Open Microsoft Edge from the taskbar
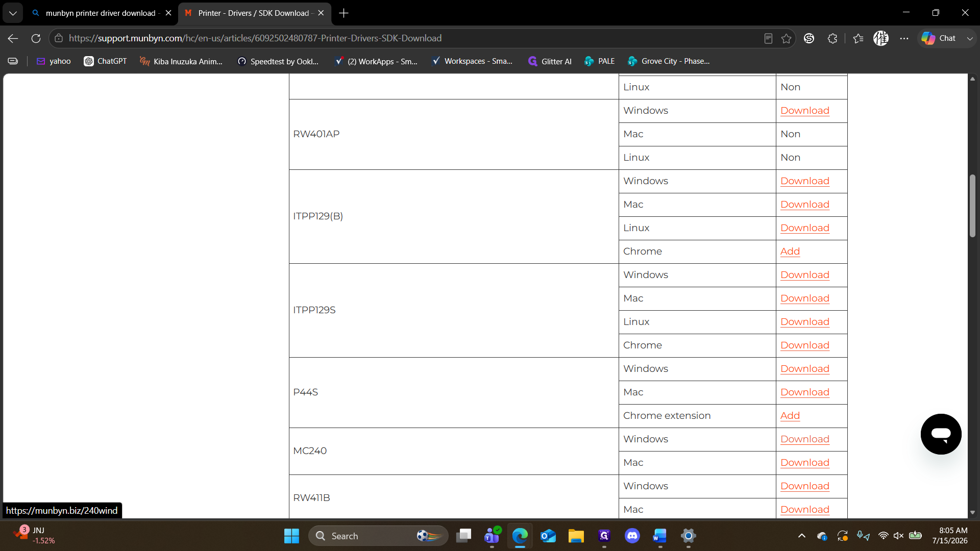980x551 pixels. tap(520, 536)
